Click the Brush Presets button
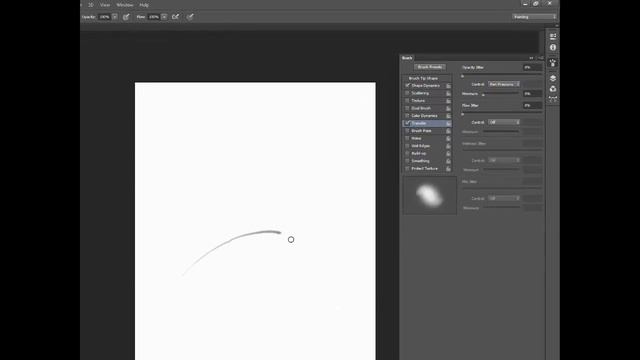 point(430,67)
